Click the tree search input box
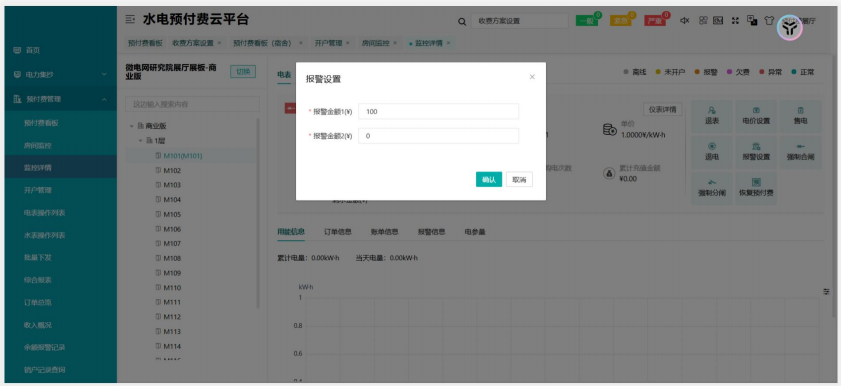 click(192, 104)
